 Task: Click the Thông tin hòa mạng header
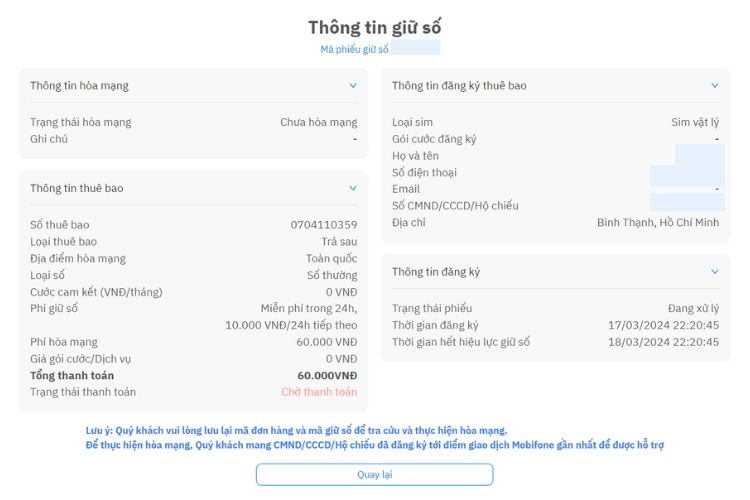[79, 86]
